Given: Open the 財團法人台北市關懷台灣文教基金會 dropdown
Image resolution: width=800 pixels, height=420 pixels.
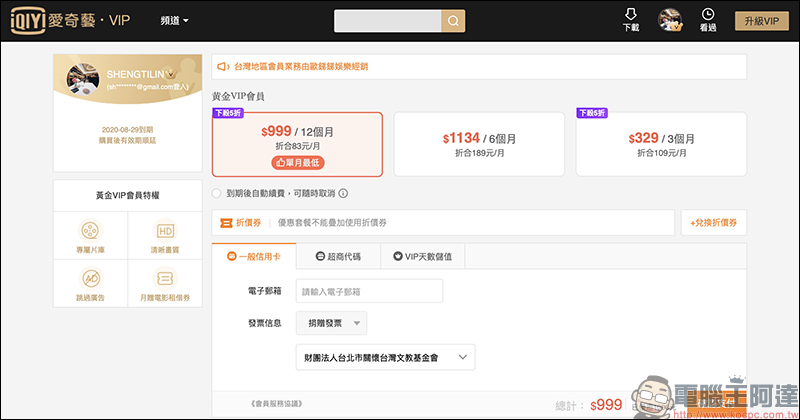Looking at the screenshot, I should click(386, 357).
